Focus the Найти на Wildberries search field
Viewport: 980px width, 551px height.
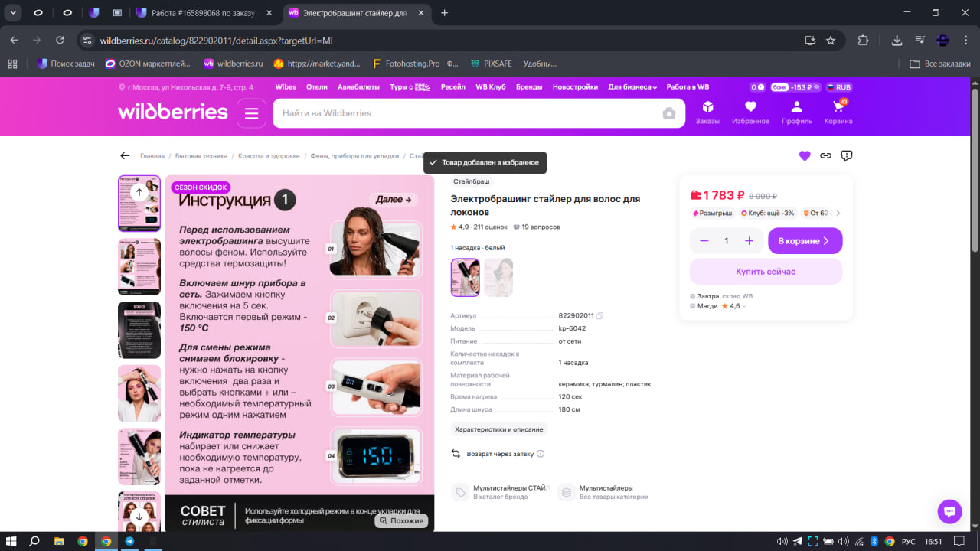[x=467, y=113]
